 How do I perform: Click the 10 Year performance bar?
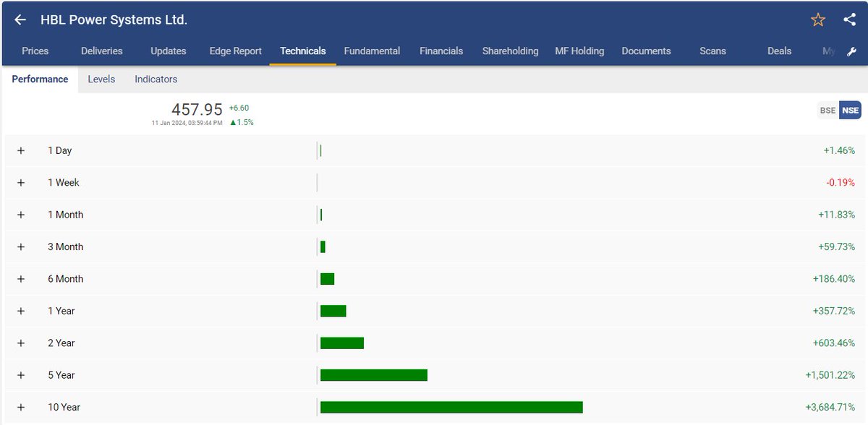451,407
